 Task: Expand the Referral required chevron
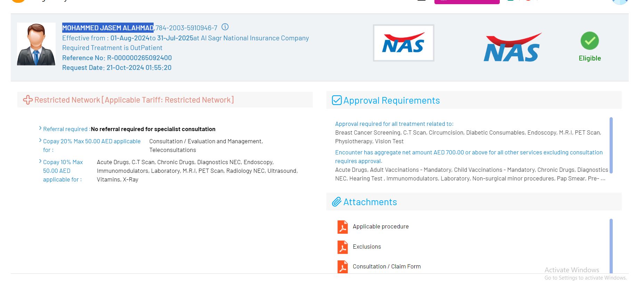click(x=40, y=129)
